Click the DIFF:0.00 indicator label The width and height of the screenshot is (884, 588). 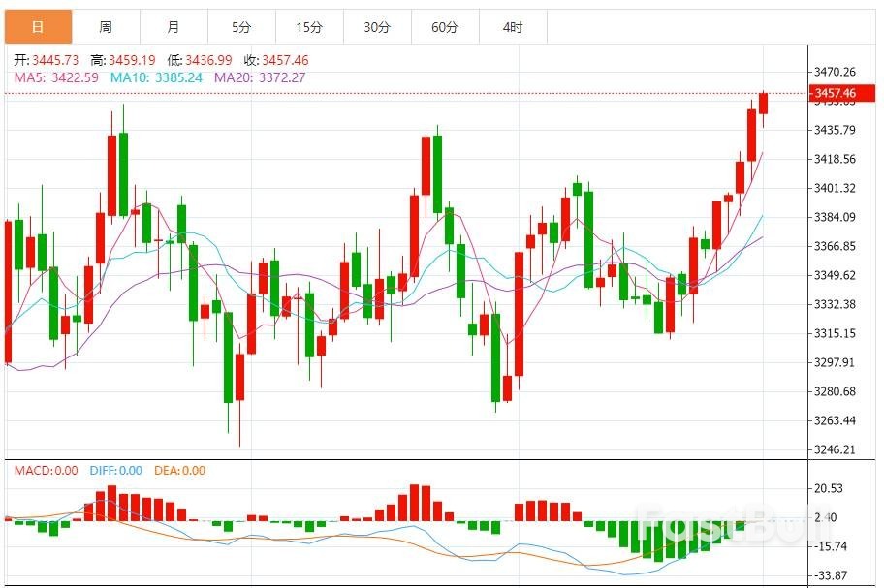click(115, 471)
